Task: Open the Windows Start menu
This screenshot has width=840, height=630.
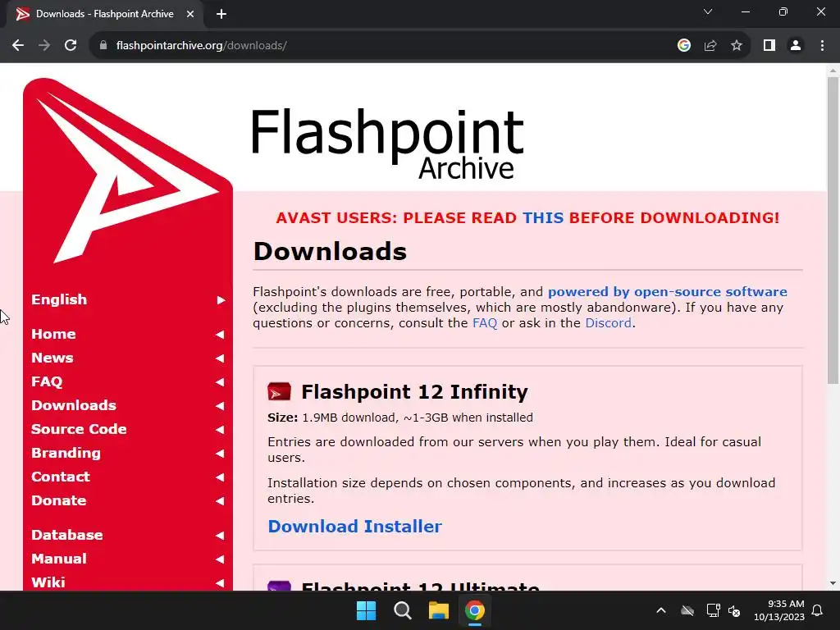Action: pos(367,610)
